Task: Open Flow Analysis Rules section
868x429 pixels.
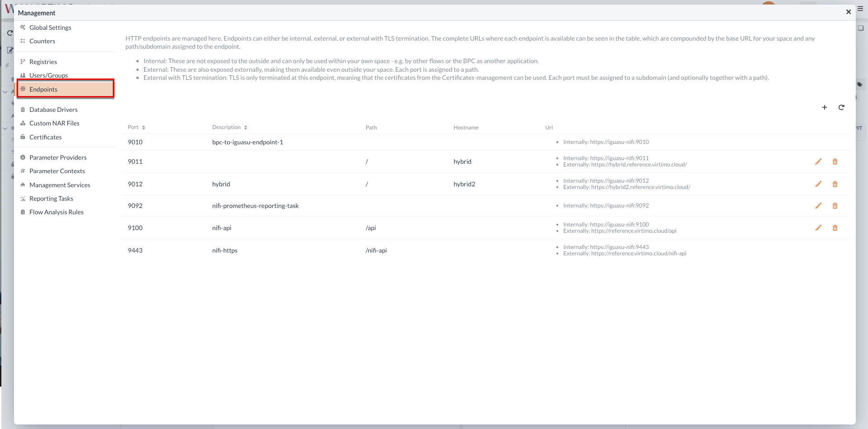Action: pos(56,212)
